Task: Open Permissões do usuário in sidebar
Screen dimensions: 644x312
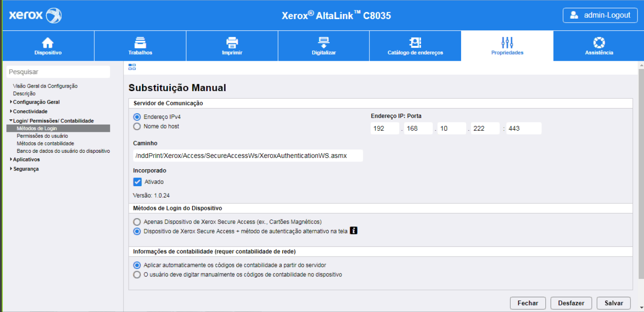Action: tap(42, 136)
